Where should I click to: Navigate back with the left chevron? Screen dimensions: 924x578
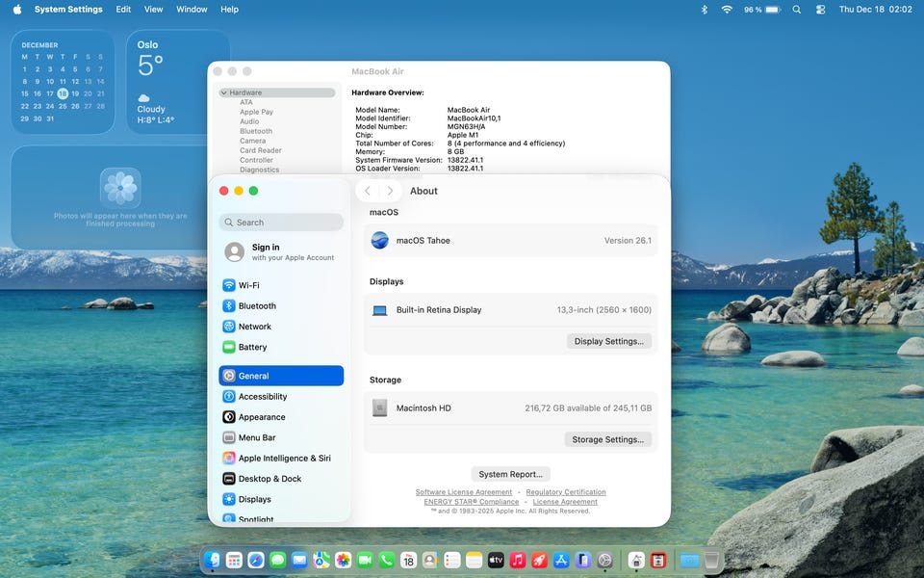tap(368, 191)
